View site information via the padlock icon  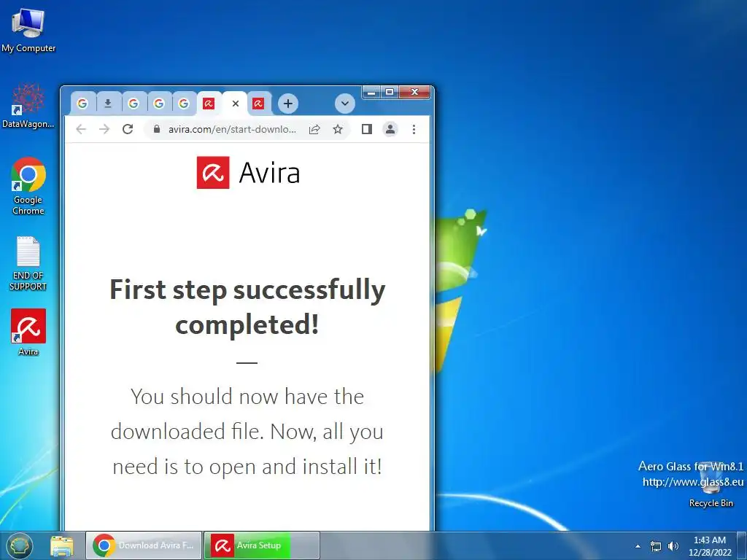(157, 129)
